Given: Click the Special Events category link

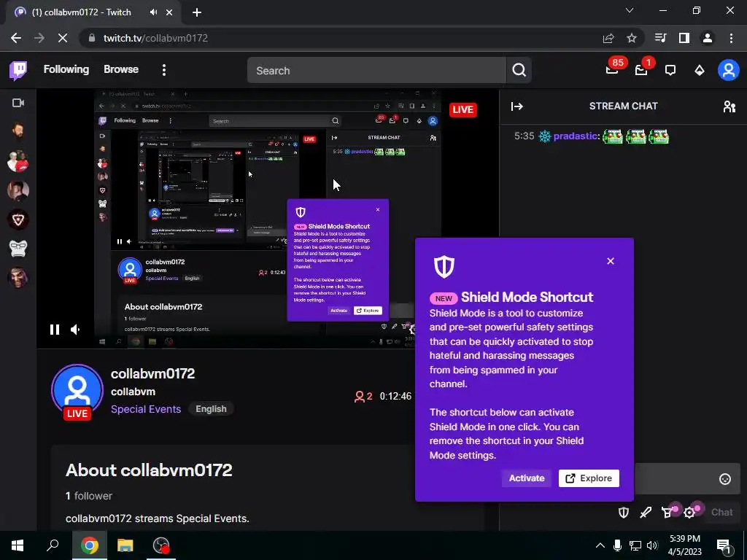Looking at the screenshot, I should [x=146, y=409].
